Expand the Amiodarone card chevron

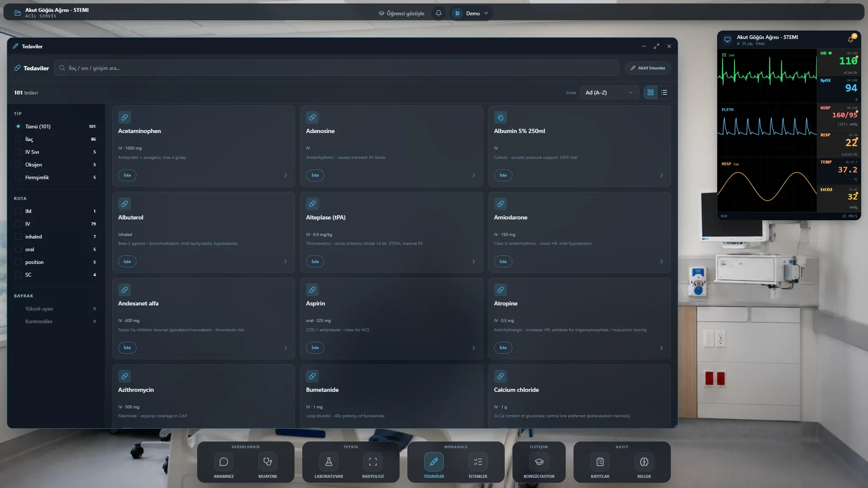coord(661,261)
